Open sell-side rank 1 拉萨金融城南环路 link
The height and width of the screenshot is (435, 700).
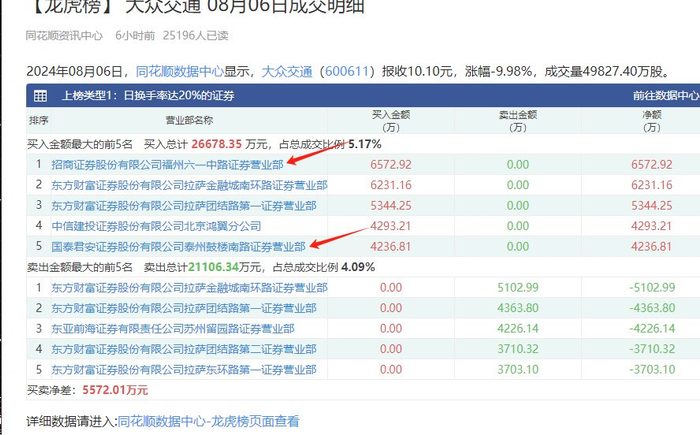click(x=189, y=288)
